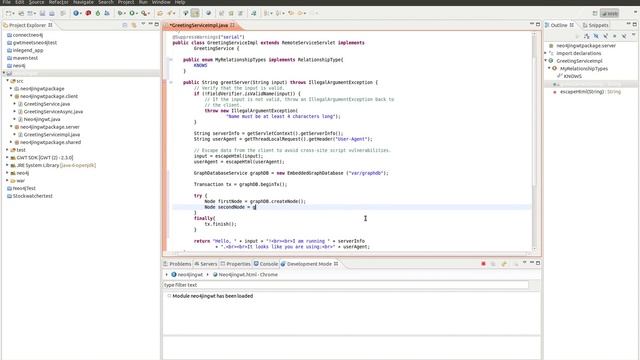Viewport: 640px width, 360px height.
Task: Select the Stockwatchertest project
Action: click(x=33, y=196)
